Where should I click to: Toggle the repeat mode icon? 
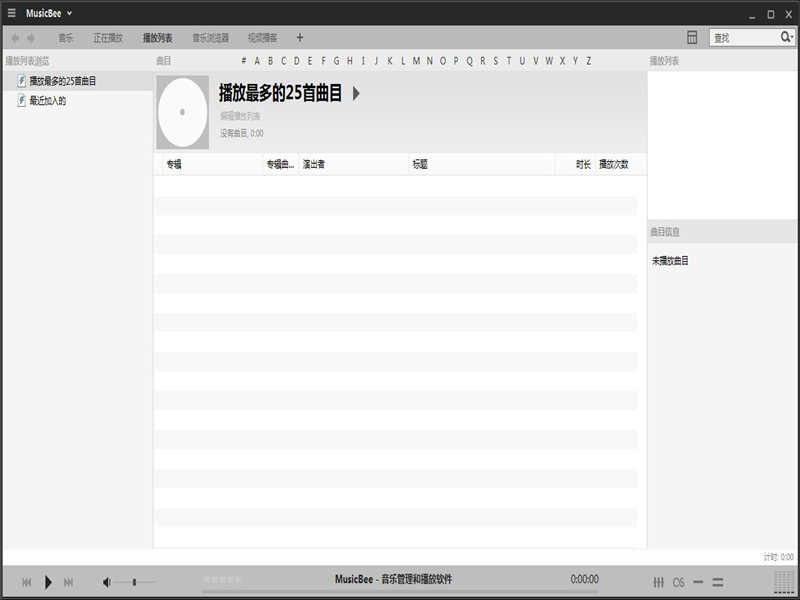698,582
